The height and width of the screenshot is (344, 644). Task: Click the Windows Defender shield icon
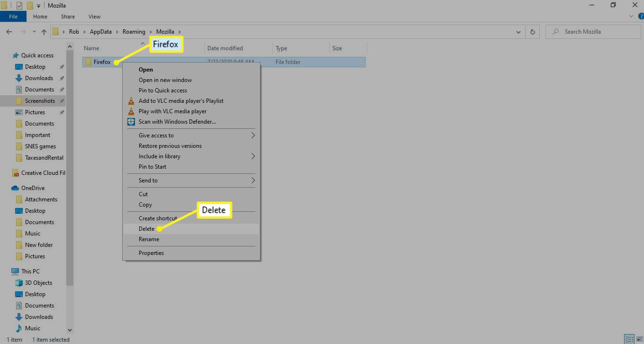[x=131, y=122]
